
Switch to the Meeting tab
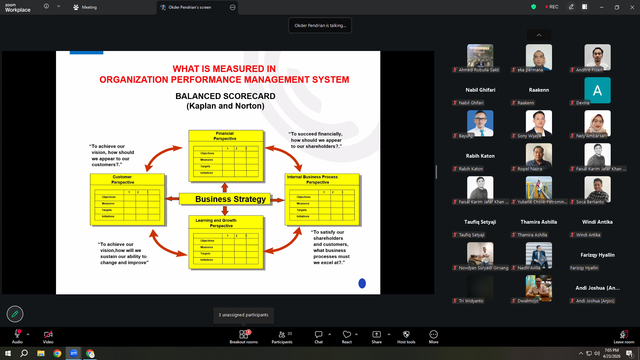85,7
